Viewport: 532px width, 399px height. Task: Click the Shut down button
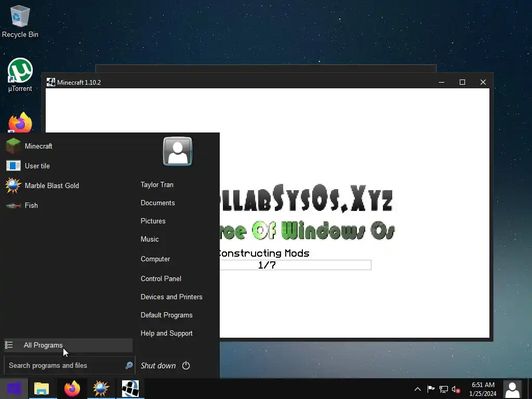pos(158,366)
